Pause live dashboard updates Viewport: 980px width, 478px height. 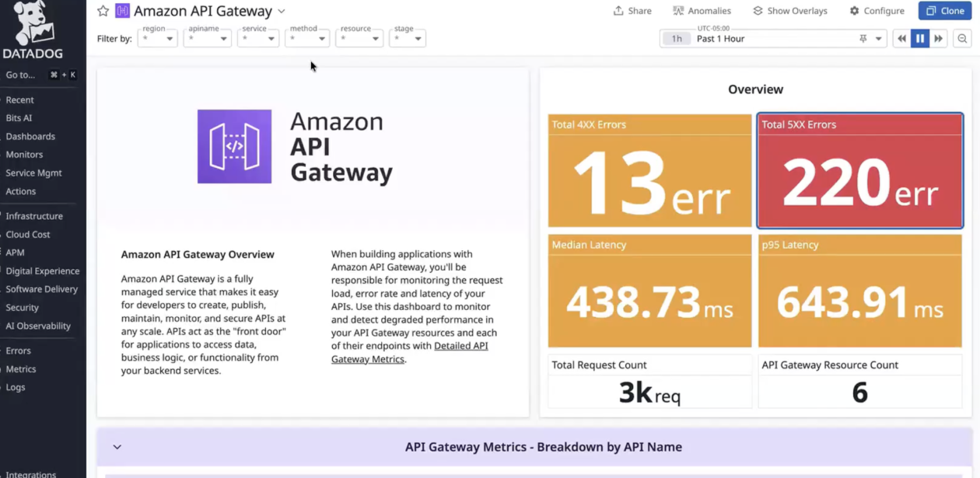pos(919,38)
